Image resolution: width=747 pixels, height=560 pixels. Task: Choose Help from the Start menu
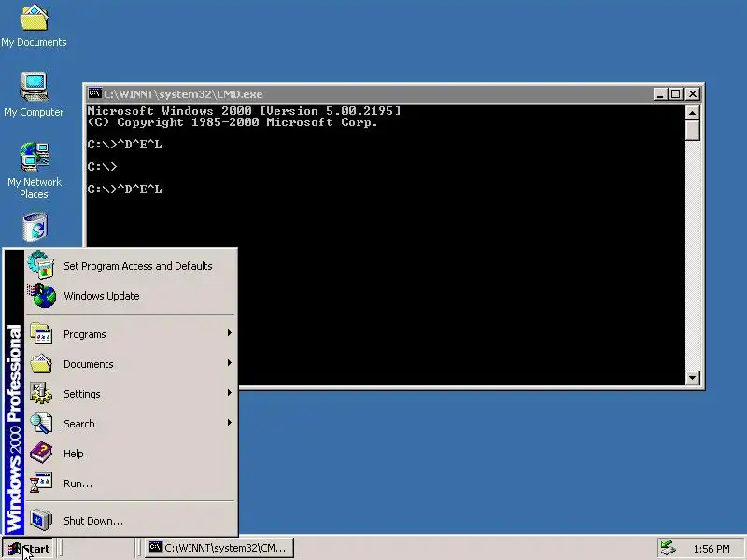click(x=131, y=454)
